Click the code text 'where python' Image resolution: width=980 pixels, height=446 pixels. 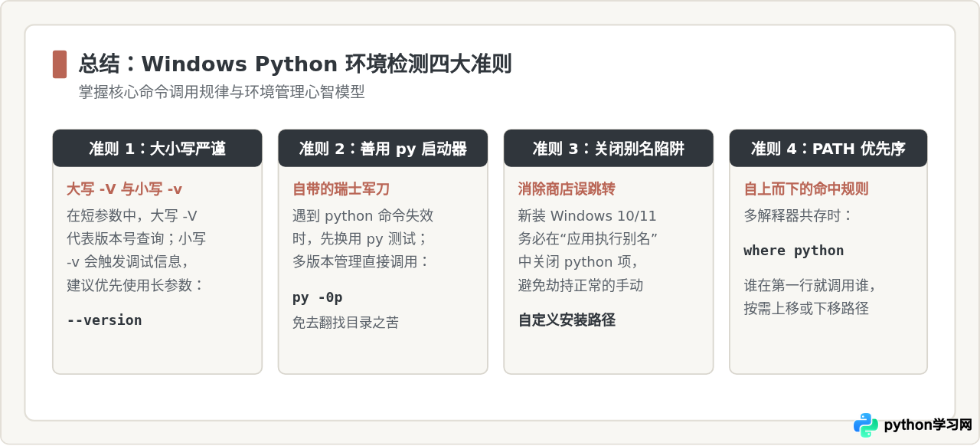pos(794,251)
